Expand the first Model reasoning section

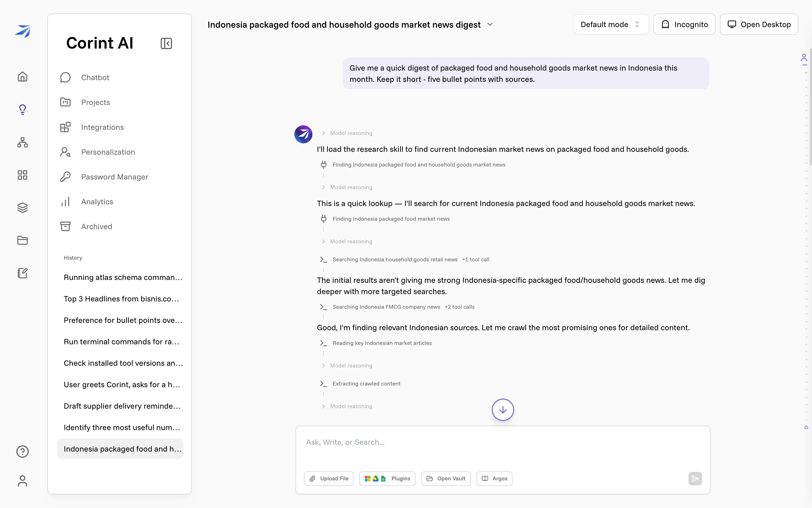(x=347, y=133)
